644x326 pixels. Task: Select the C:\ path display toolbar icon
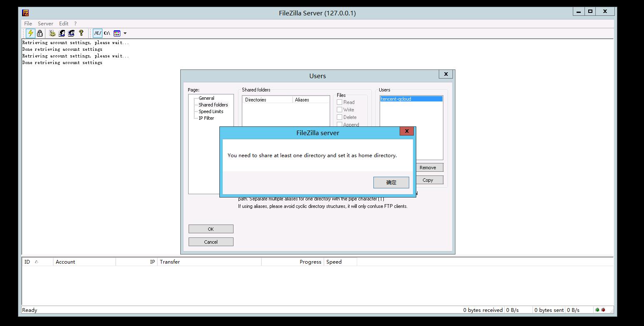point(107,33)
